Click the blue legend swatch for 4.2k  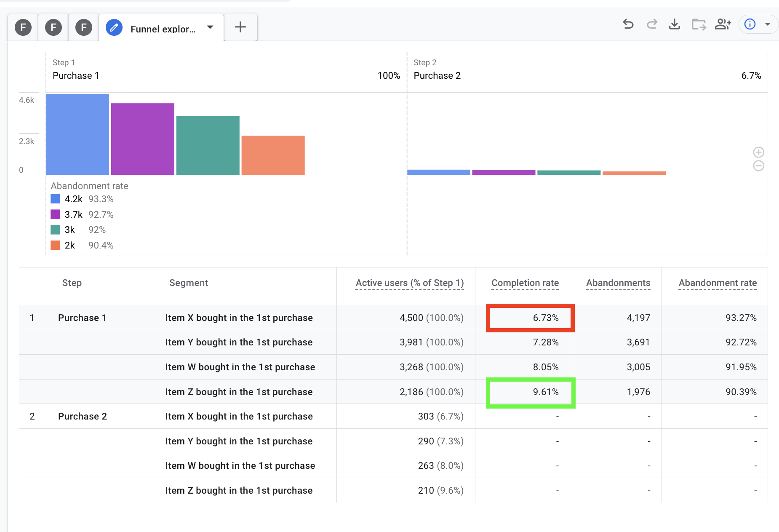pyautogui.click(x=56, y=199)
